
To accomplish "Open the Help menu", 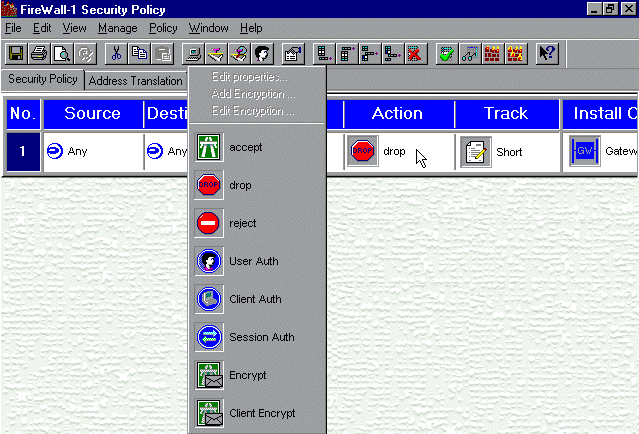I will pos(251,28).
